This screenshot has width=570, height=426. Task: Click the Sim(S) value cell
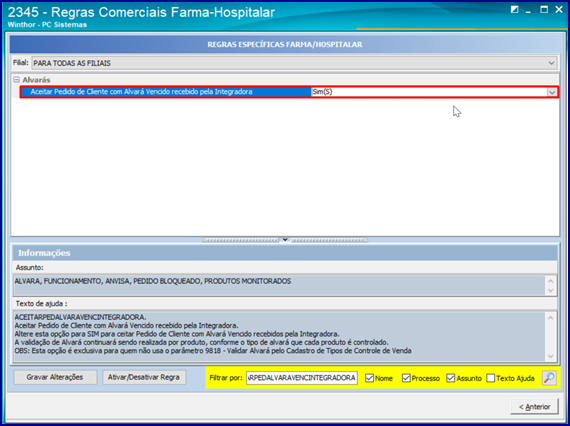click(x=429, y=92)
